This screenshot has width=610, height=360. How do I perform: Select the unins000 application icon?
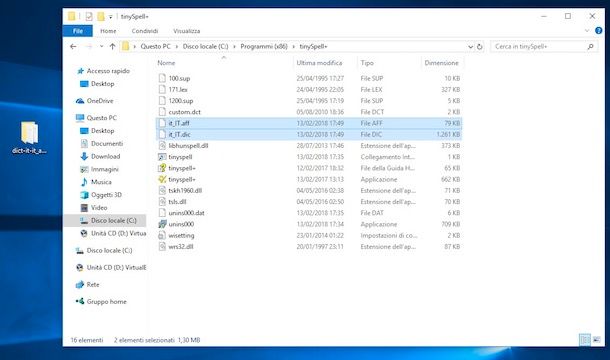pyautogui.click(x=162, y=224)
